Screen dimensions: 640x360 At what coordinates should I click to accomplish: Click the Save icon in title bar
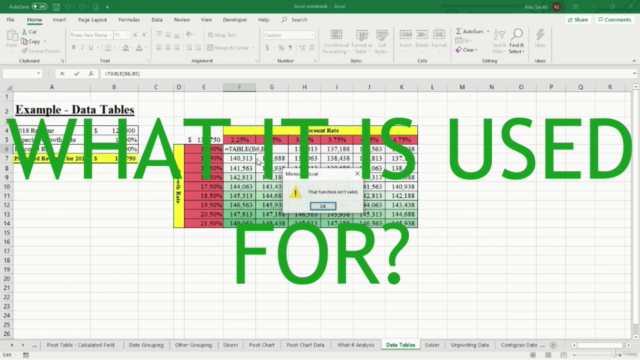(56, 7)
